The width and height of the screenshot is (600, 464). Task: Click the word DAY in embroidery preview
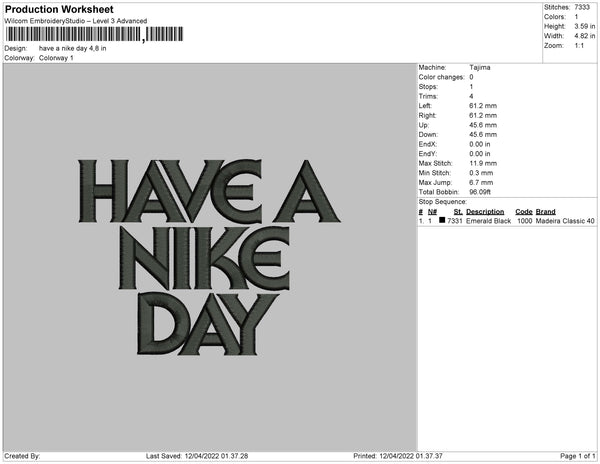pos(207,324)
